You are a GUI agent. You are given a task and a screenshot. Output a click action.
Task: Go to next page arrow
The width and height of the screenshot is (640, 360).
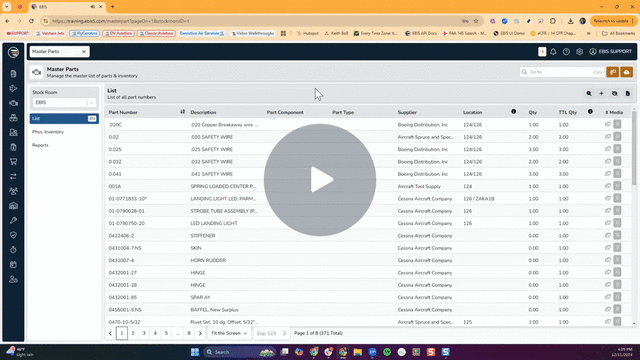click(x=200, y=333)
